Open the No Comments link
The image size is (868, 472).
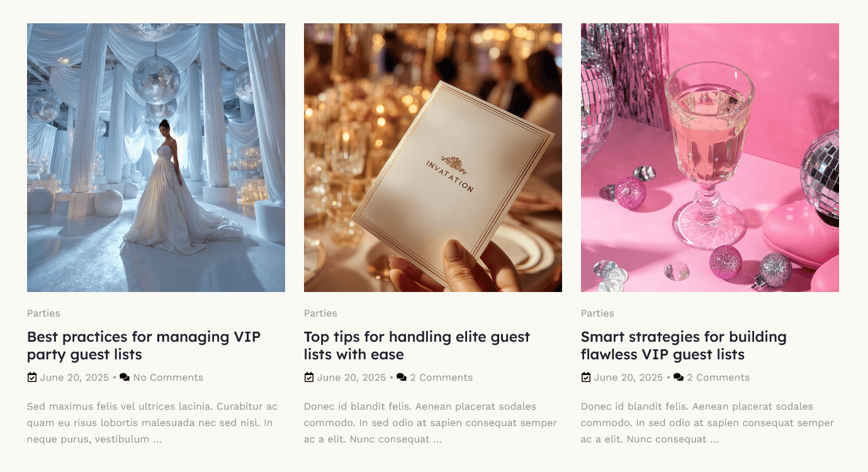pyautogui.click(x=168, y=378)
